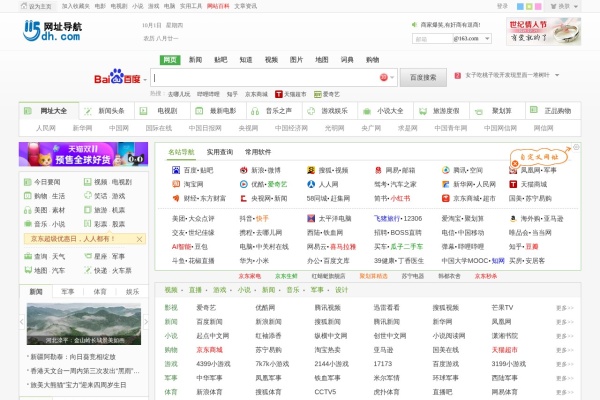Open 淘宝网 icon link
600x400 pixels.
(x=176, y=184)
